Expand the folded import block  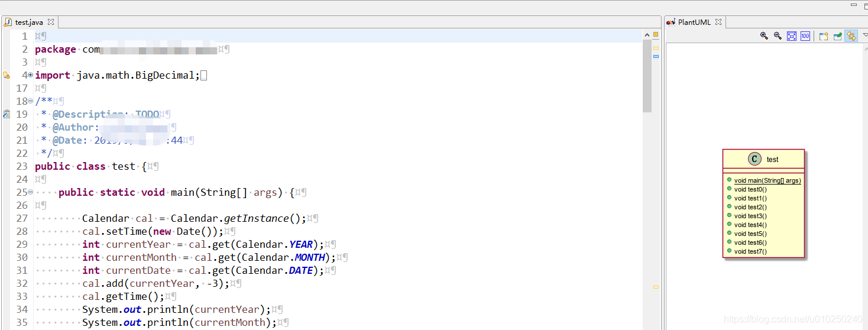coord(31,75)
